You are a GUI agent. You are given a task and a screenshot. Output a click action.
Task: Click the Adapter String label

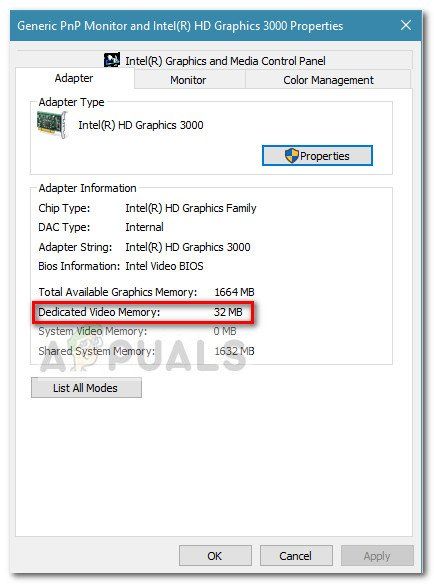(x=75, y=247)
